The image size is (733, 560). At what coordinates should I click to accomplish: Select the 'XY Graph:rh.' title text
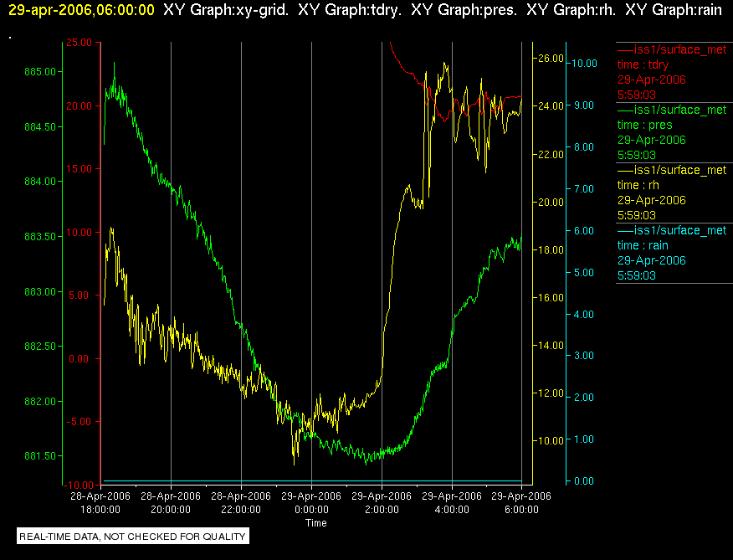point(571,10)
